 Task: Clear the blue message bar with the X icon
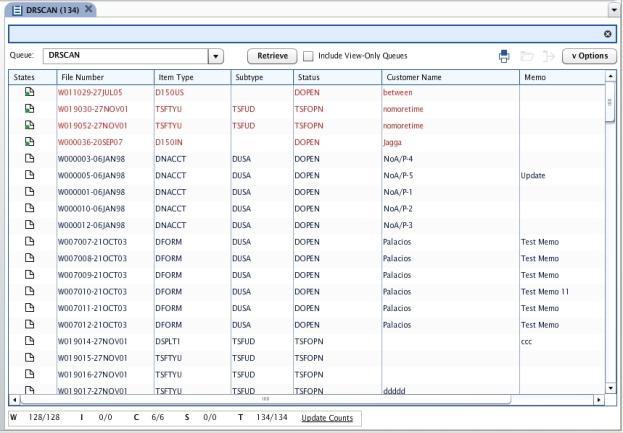point(608,34)
